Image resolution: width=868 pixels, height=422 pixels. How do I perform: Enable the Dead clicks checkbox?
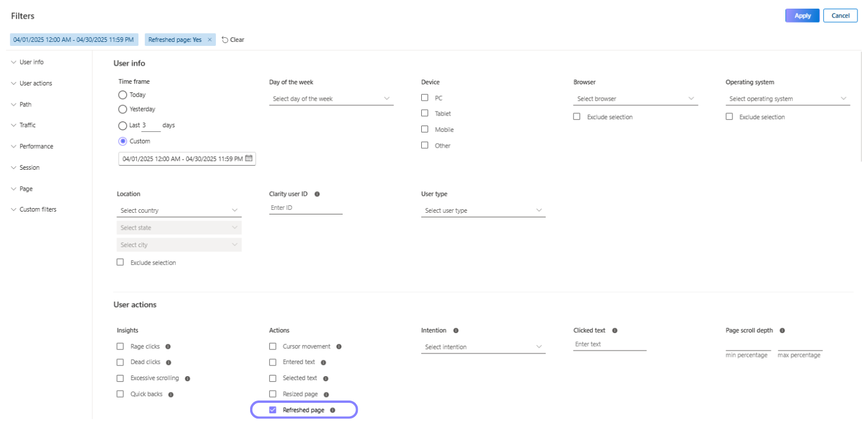[x=120, y=362]
